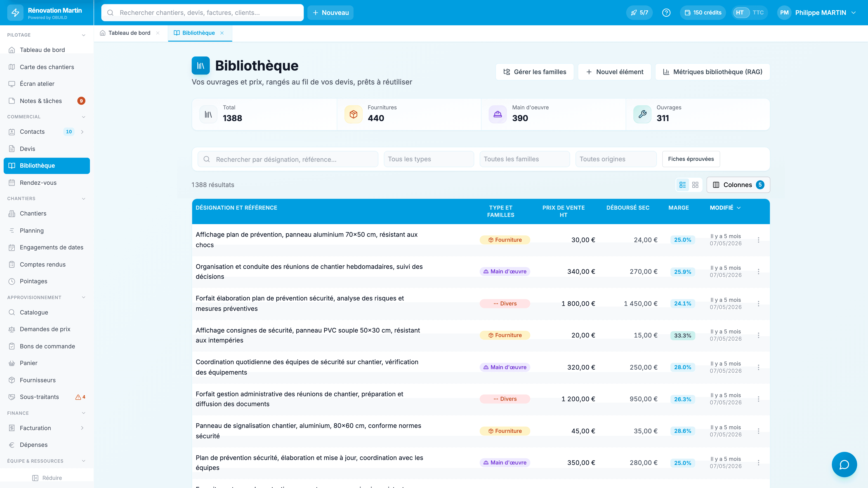Image resolution: width=868 pixels, height=488 pixels.
Task: Open Fournisseurs in the sidebar
Action: pos(47,380)
